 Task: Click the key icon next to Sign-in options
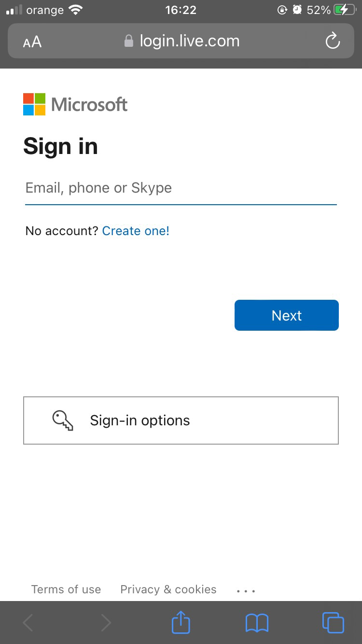coord(63,420)
